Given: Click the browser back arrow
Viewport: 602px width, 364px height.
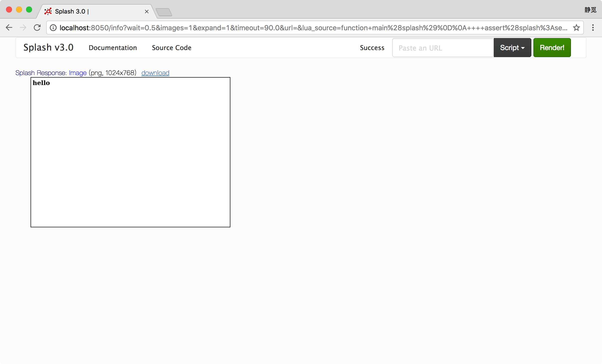Looking at the screenshot, I should click(9, 28).
